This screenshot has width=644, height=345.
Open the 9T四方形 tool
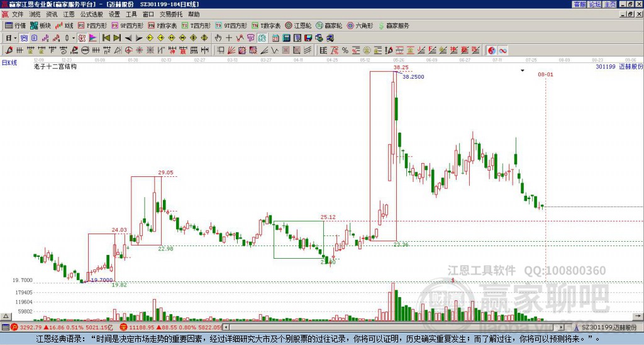pyautogui.click(x=231, y=25)
